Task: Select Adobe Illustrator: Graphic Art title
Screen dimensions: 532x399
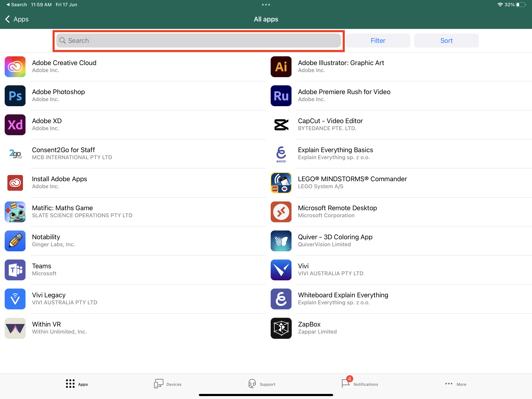Action: tap(341, 63)
